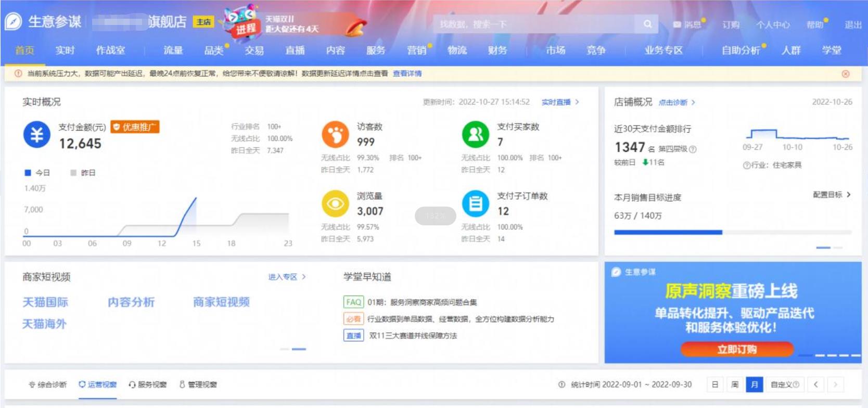Click the 找数据 search input field
Image resolution: width=868 pixels, height=408 pixels.
[534, 24]
